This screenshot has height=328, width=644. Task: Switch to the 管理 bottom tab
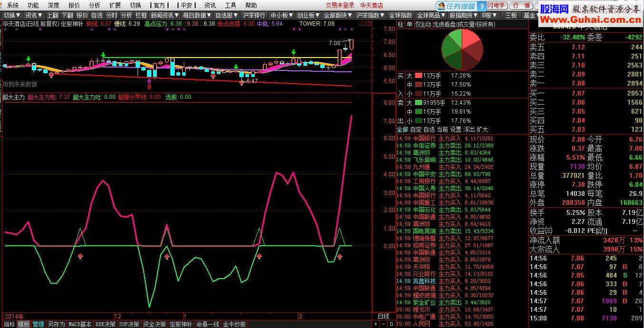pos(38,324)
